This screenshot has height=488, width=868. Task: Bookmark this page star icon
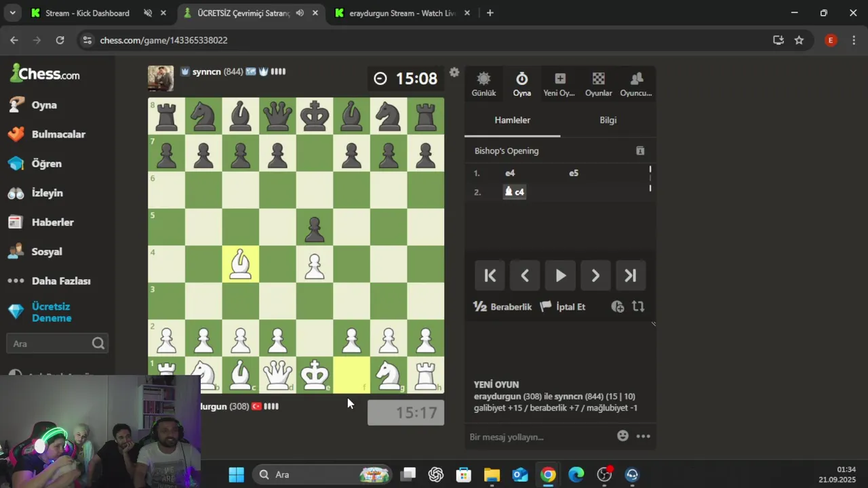coord(799,40)
